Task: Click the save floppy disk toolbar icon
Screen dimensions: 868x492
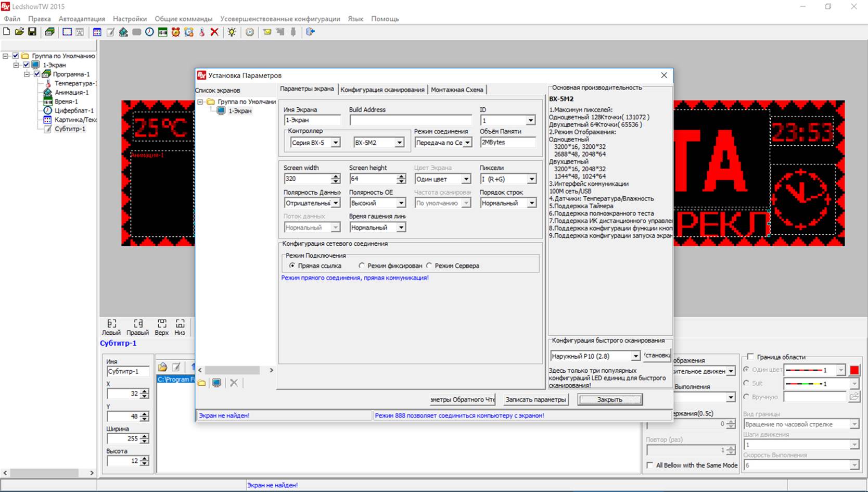Action: pyautogui.click(x=32, y=32)
